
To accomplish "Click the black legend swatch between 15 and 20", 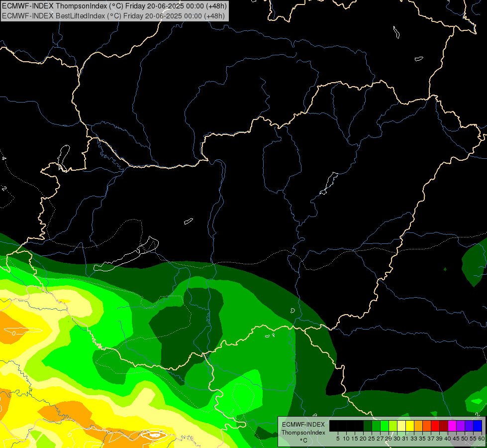I will (x=359, y=426).
